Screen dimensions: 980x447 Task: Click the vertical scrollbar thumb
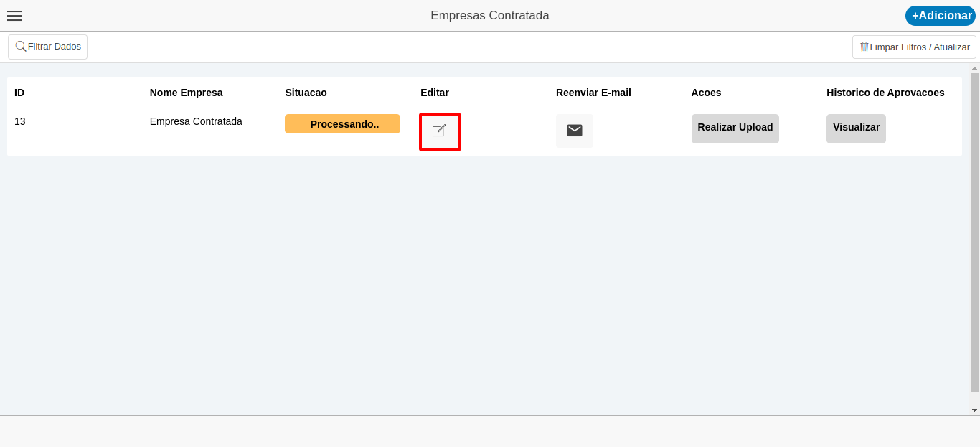pyautogui.click(x=974, y=230)
